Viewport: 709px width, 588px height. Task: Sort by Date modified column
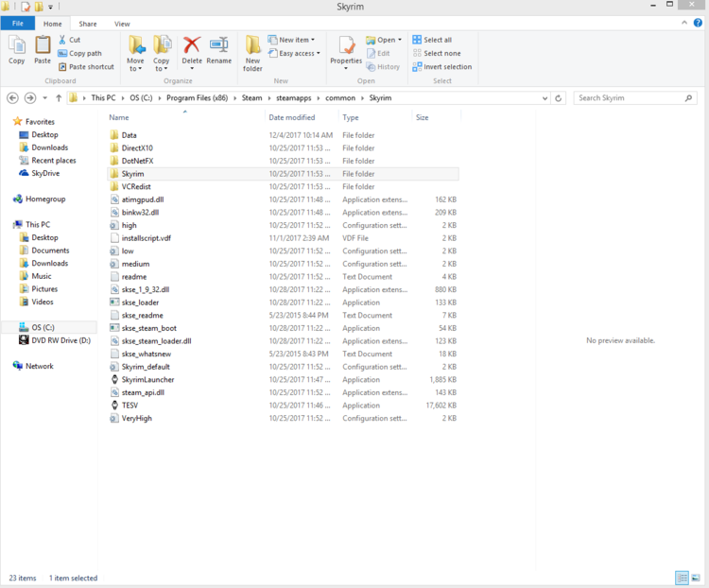pos(292,117)
